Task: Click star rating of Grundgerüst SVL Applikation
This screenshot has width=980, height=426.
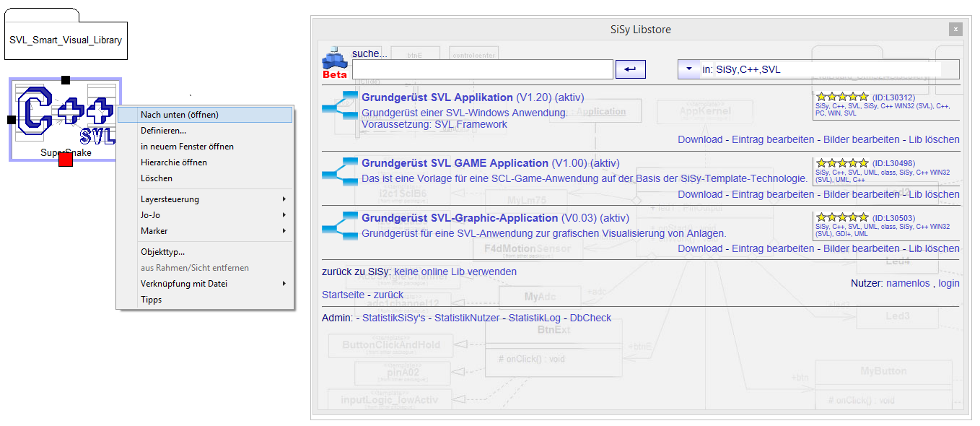Action: (842, 97)
